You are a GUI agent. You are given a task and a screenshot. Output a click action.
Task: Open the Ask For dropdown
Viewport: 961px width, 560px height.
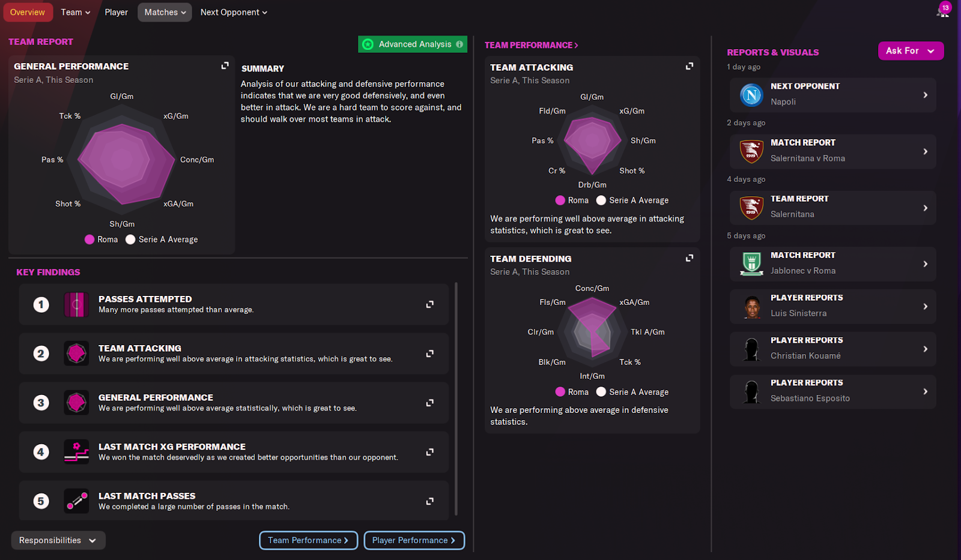click(910, 51)
